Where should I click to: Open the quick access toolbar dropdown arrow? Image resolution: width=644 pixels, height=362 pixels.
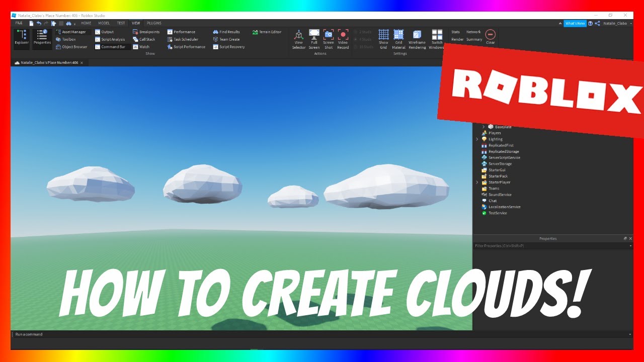coord(75,24)
